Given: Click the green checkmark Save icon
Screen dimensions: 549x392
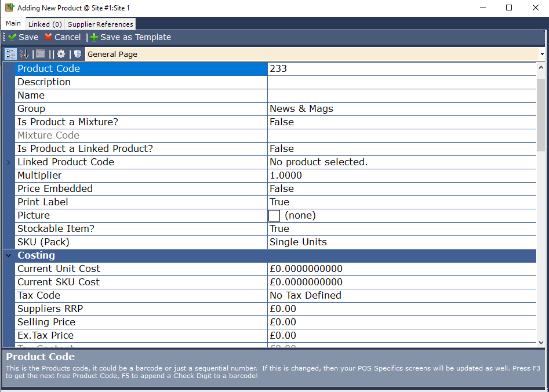Looking at the screenshot, I should pos(12,37).
